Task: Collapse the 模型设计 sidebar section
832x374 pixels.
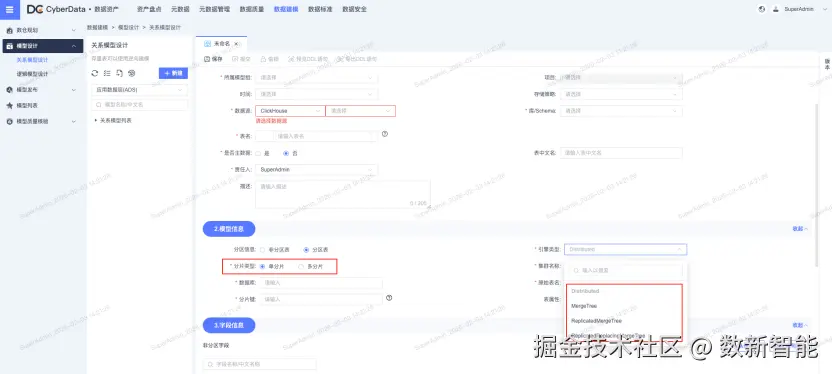Action: [73, 46]
